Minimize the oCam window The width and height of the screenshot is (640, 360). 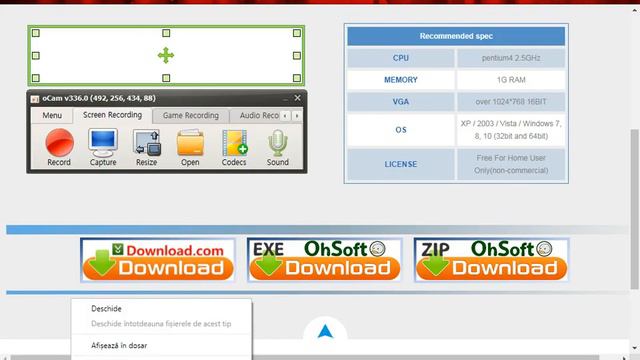point(285,98)
